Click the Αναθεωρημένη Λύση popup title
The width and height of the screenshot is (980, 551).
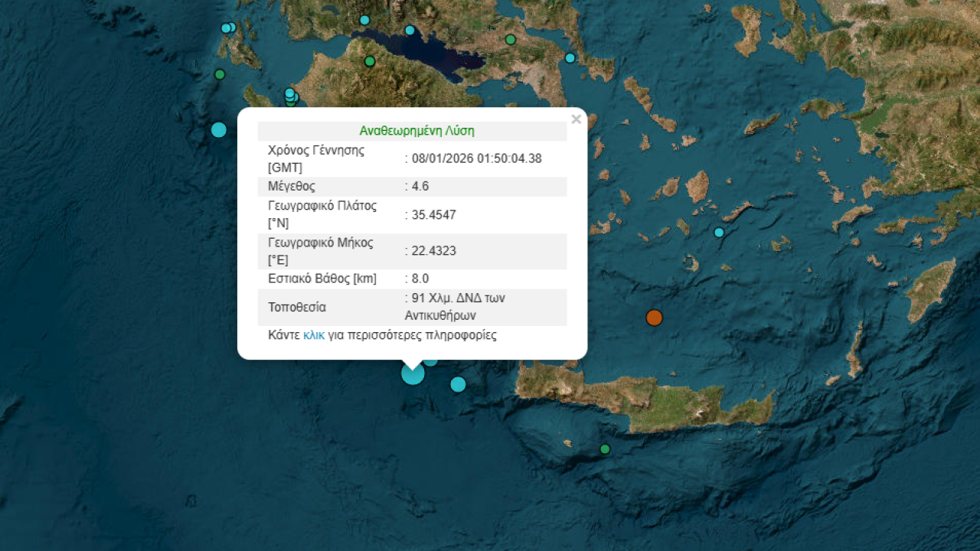(417, 131)
